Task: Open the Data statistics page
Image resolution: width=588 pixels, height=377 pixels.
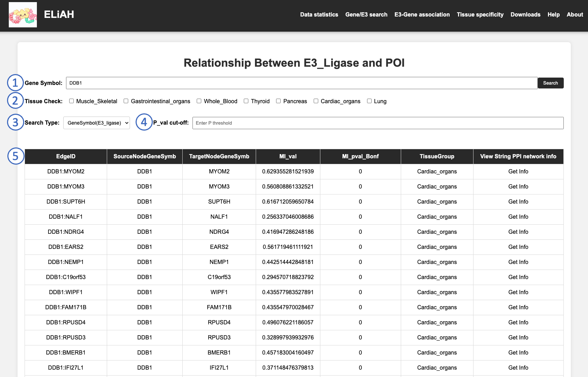Action: 319,14
